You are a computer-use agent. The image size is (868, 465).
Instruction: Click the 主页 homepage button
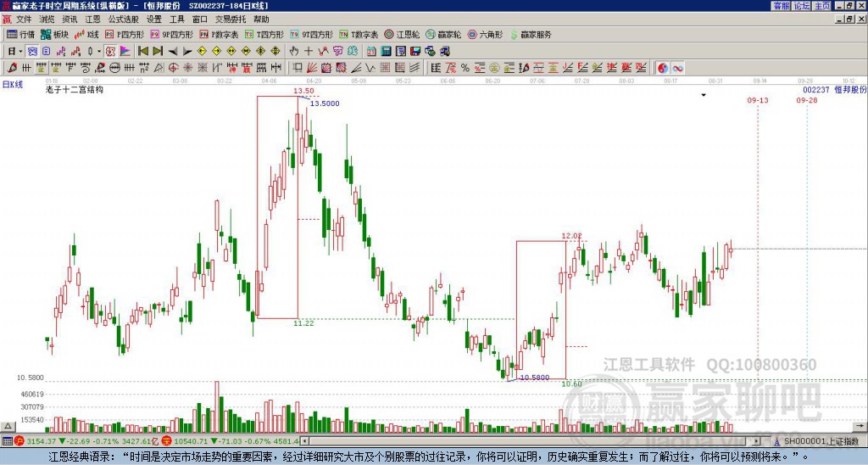tap(821, 6)
